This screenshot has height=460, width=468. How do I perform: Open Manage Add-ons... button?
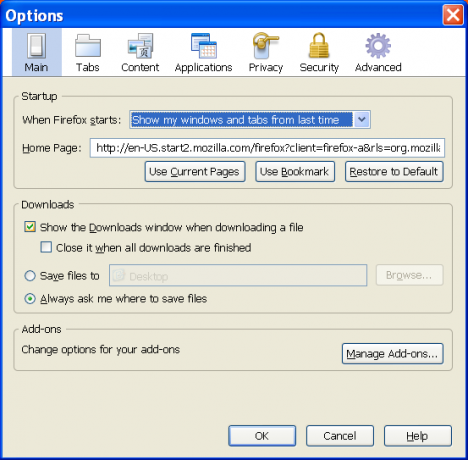pos(392,354)
